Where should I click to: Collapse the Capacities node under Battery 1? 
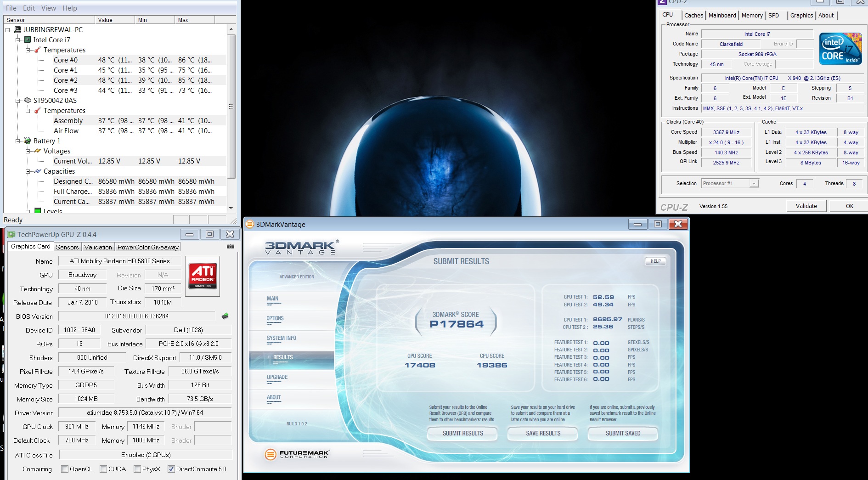pos(28,171)
